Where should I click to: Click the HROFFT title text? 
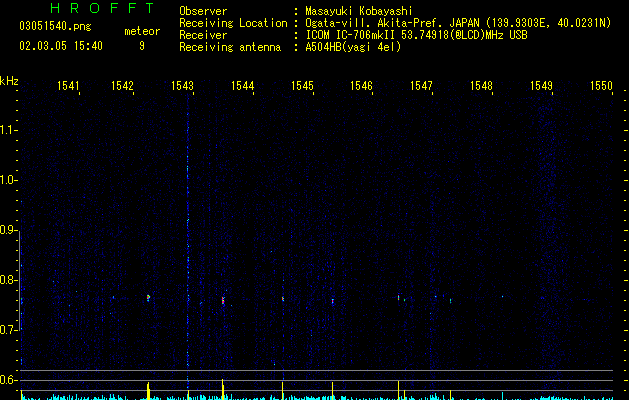tap(102, 8)
